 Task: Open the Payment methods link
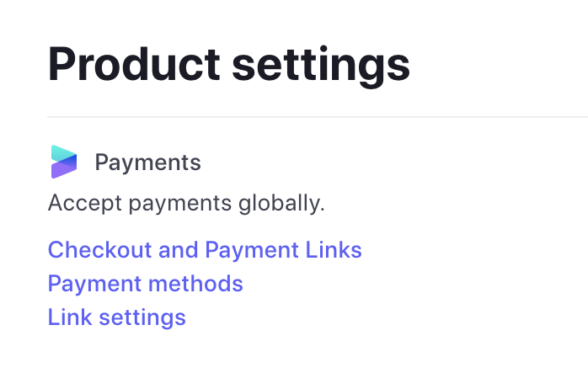click(x=146, y=284)
